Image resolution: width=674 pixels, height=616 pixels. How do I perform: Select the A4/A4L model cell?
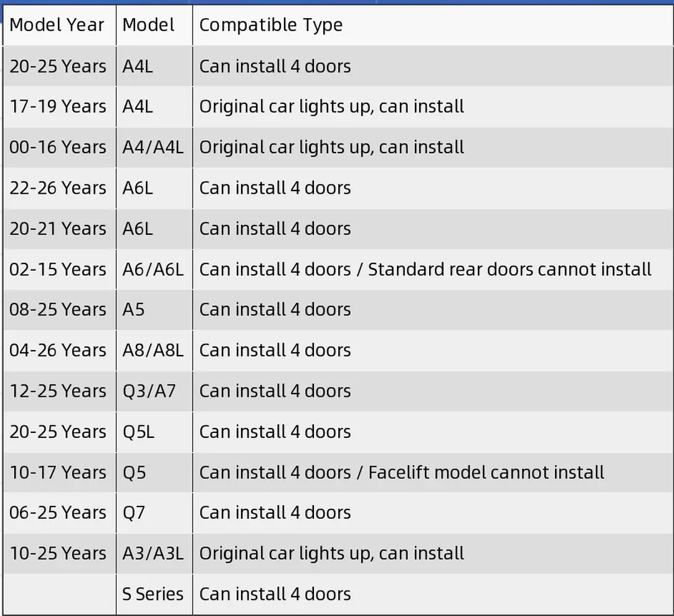[x=153, y=148]
